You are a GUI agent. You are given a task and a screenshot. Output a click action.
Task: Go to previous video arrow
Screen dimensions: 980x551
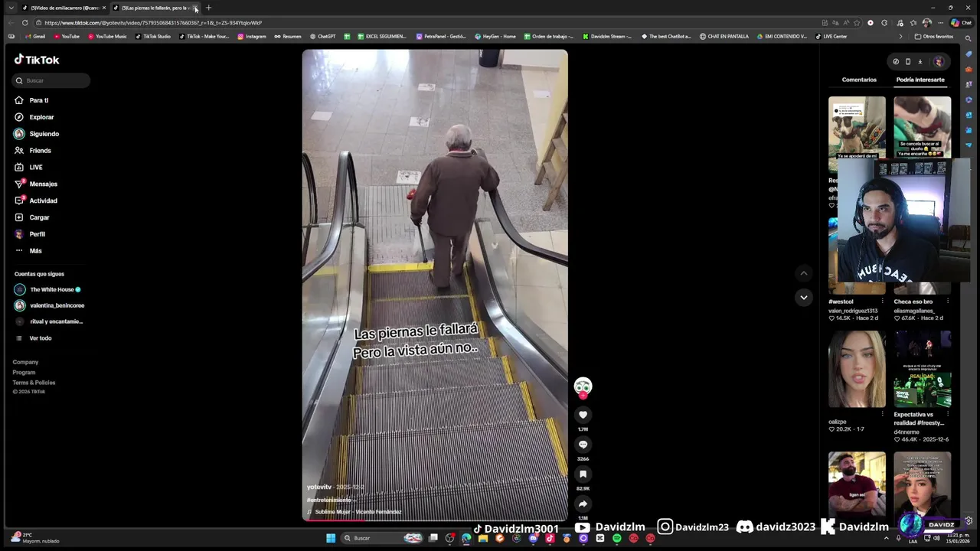point(803,273)
